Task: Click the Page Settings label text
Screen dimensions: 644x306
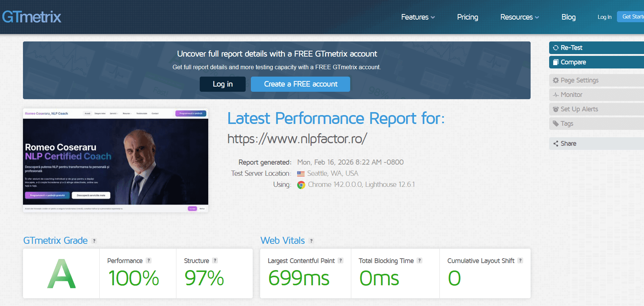Action: coord(580,80)
